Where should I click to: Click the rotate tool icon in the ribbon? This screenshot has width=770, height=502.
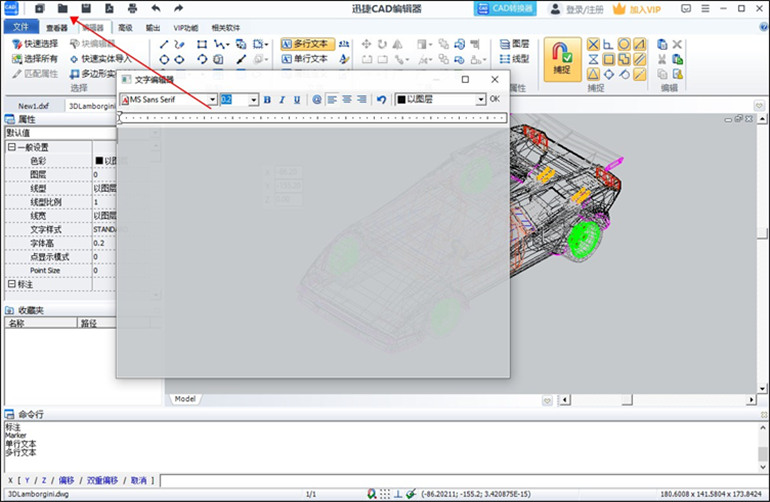pos(382,45)
